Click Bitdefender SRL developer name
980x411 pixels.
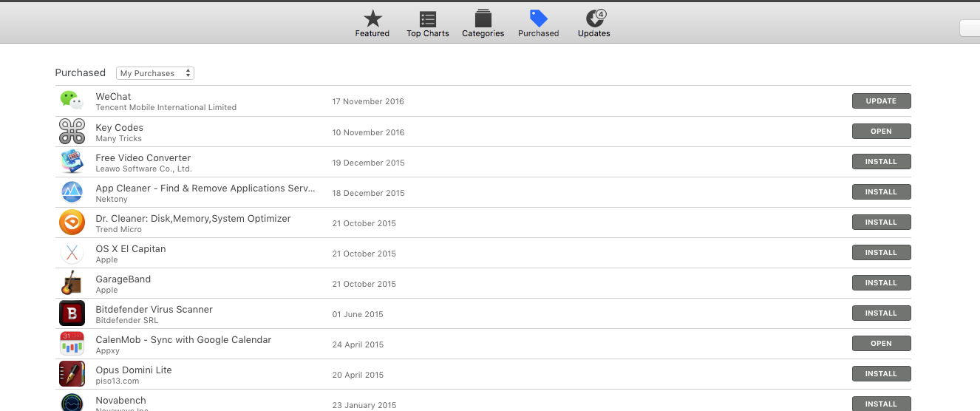click(x=127, y=321)
